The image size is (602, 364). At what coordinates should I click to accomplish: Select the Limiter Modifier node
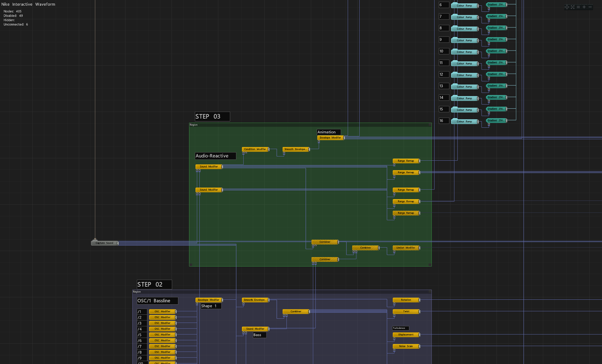[x=406, y=248]
